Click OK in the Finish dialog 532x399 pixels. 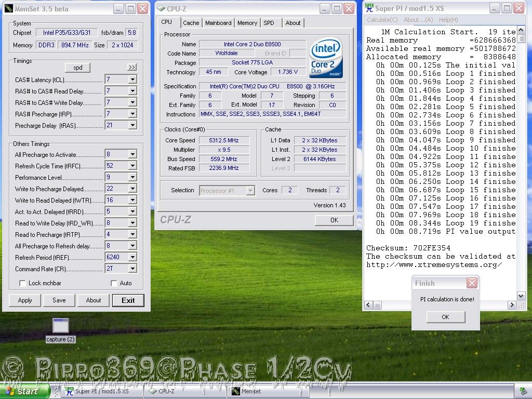445,317
